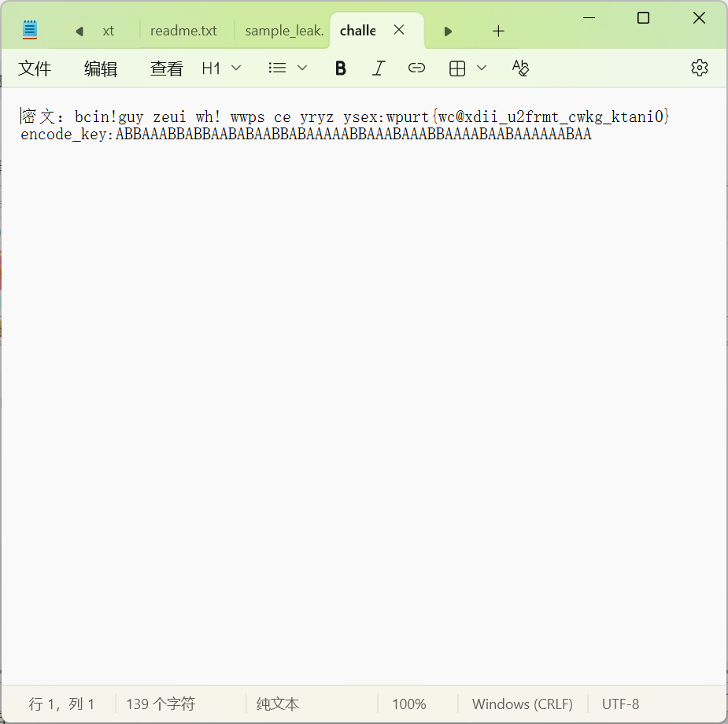The width and height of the screenshot is (728, 724).
Task: Toggle bold formatting
Action: tap(341, 68)
